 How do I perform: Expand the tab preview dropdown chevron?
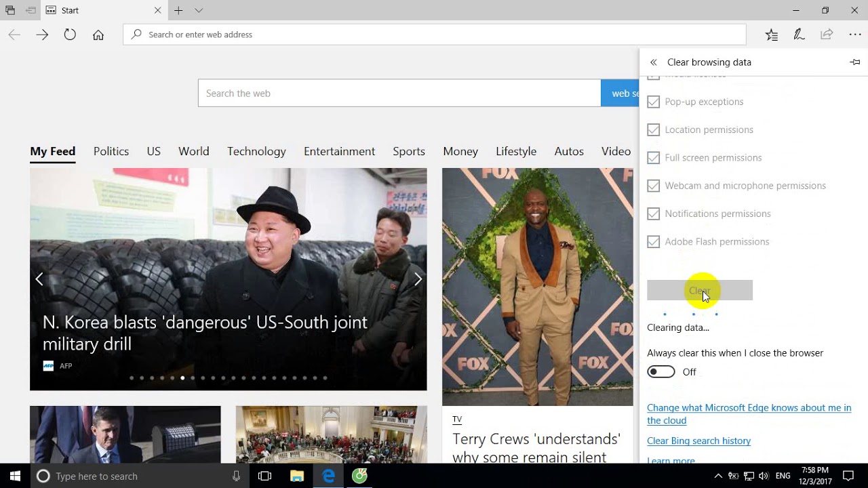(199, 10)
